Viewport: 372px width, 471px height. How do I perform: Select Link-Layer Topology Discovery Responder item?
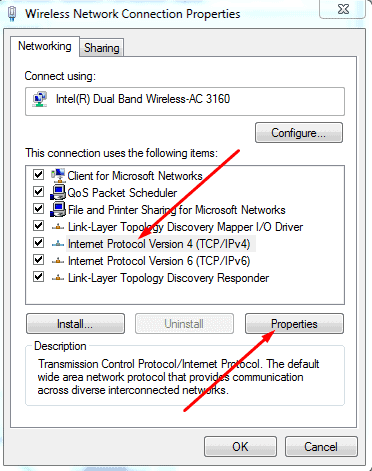click(168, 278)
